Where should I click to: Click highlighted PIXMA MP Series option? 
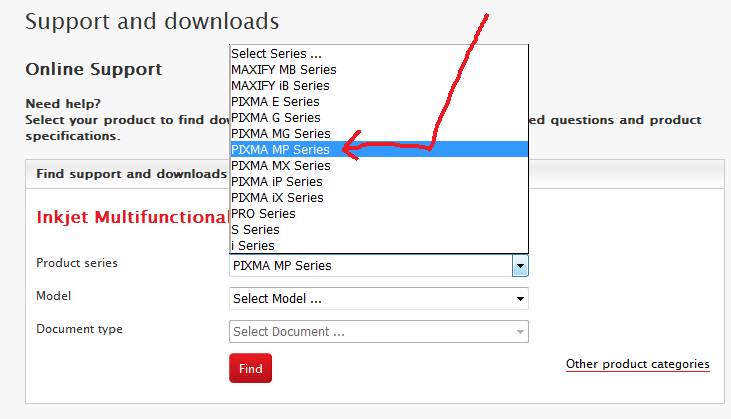280,149
